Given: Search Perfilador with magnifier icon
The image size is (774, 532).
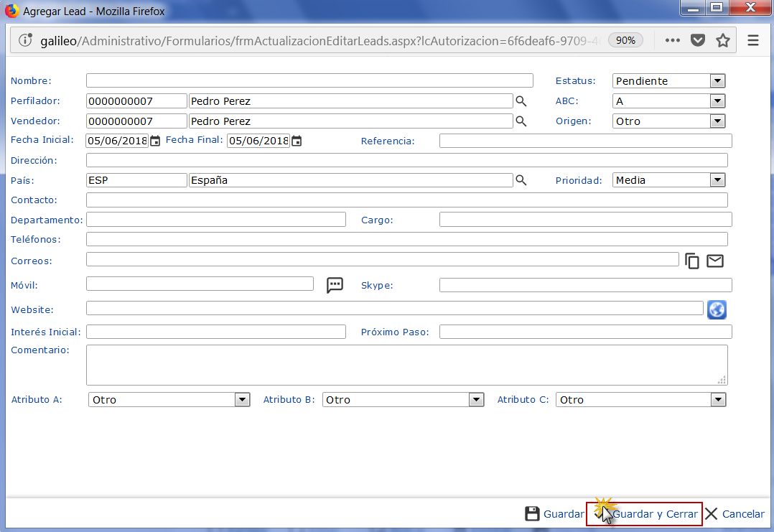Looking at the screenshot, I should (521, 101).
